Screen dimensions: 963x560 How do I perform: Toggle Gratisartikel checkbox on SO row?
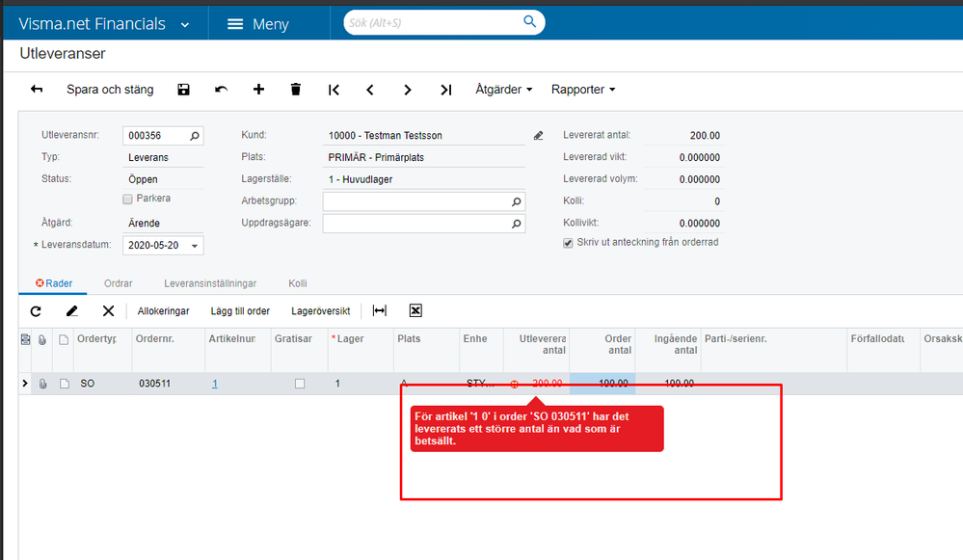[x=300, y=384]
